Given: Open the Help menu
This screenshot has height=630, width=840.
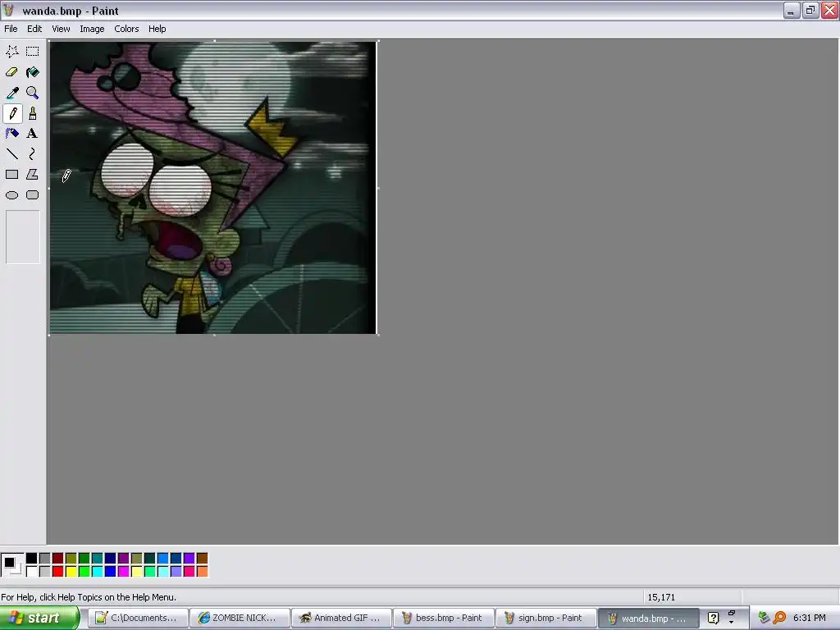Looking at the screenshot, I should click(x=157, y=29).
